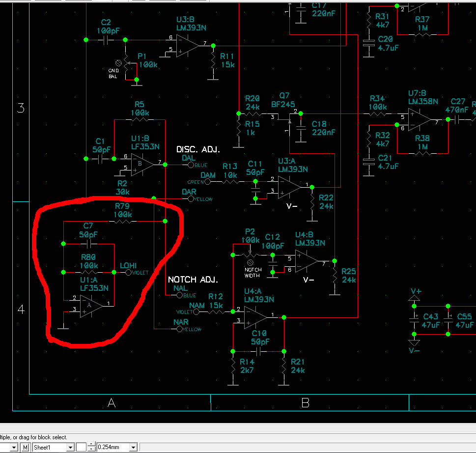Viewport: 476px width, 453px height.
Task: Select the 'C18 220nF' capacitor label
Action: click(x=323, y=128)
